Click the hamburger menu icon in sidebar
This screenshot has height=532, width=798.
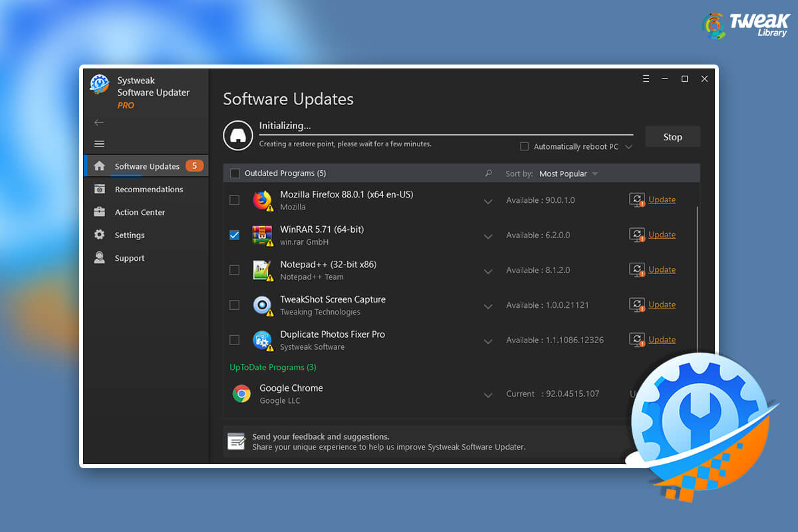[98, 144]
